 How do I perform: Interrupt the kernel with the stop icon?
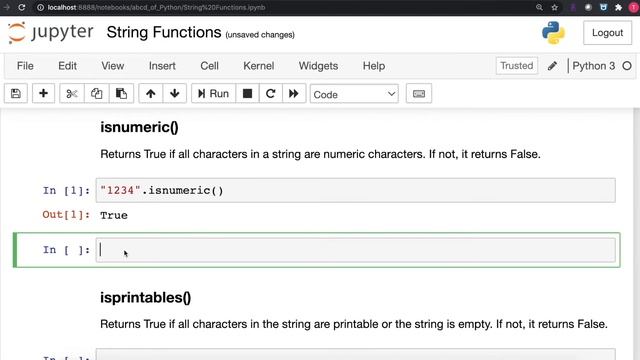coord(247,93)
